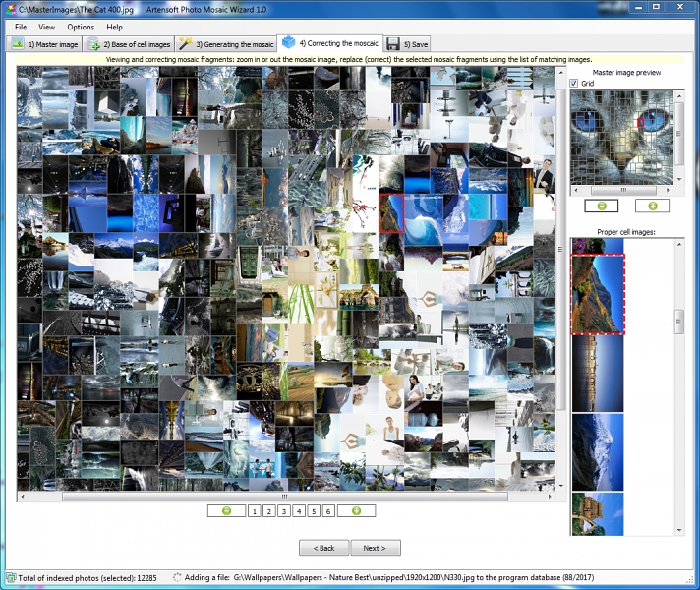Click the mosaic horizontal scrollbar thumb
Image resolution: width=700 pixels, height=590 pixels.
pyautogui.click(x=285, y=497)
